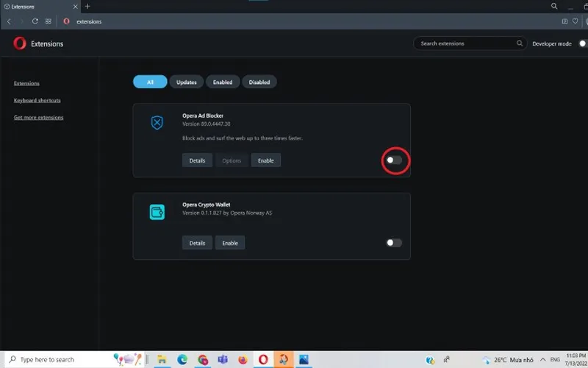
Task: Open the Extensions sidebar link
Action: (26, 83)
